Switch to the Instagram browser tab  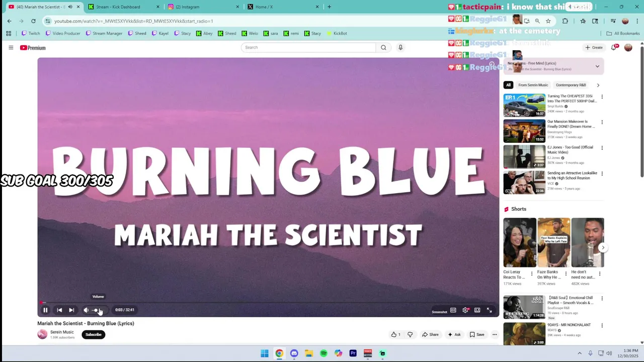(204, 7)
